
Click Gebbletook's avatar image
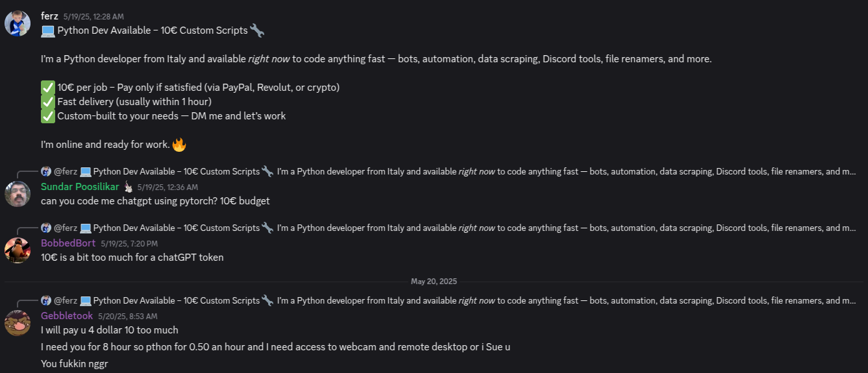18,322
